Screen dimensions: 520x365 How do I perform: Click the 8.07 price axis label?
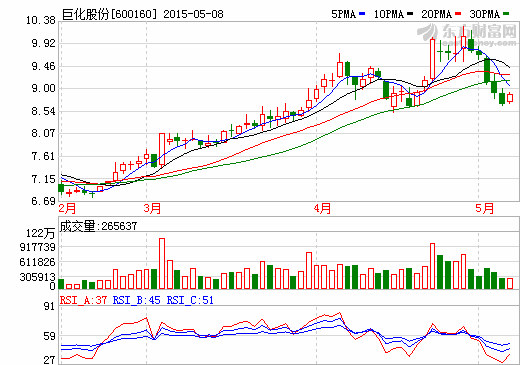(x=44, y=134)
